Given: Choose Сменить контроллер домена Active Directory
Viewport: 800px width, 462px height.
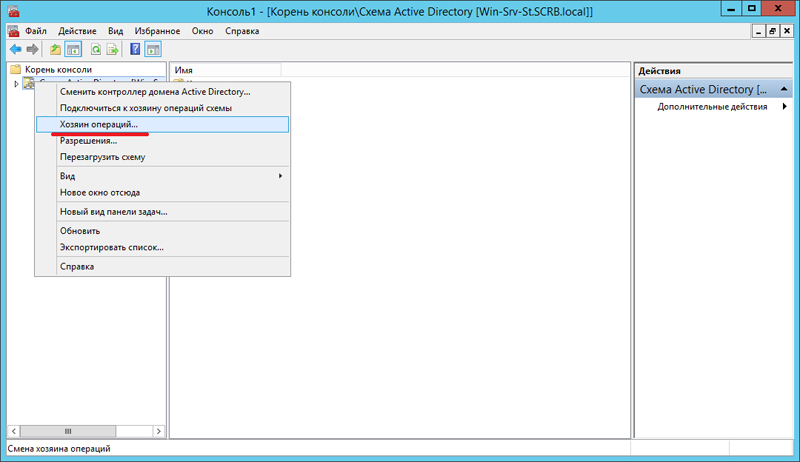Looking at the screenshot, I should (x=162, y=92).
